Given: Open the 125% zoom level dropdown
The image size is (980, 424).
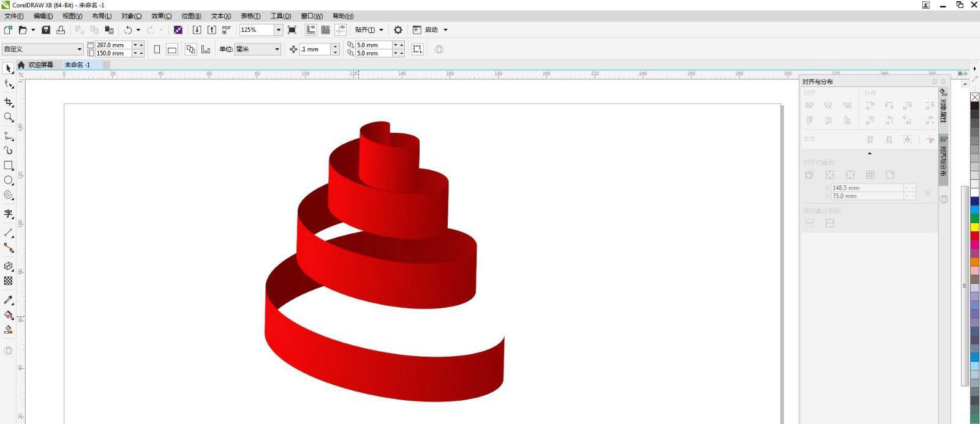Looking at the screenshot, I should (278, 30).
